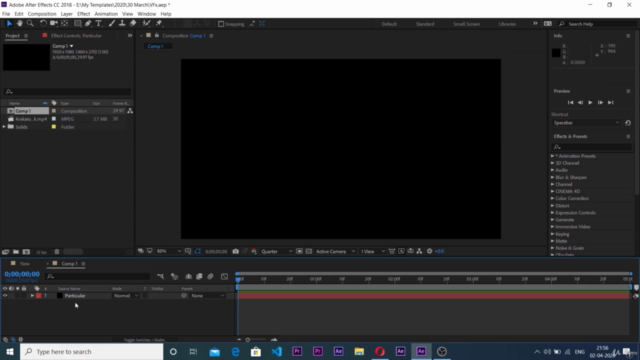This screenshot has height=360, width=640.
Task: Select the Zoom magnifier tool
Action: (x=30, y=24)
